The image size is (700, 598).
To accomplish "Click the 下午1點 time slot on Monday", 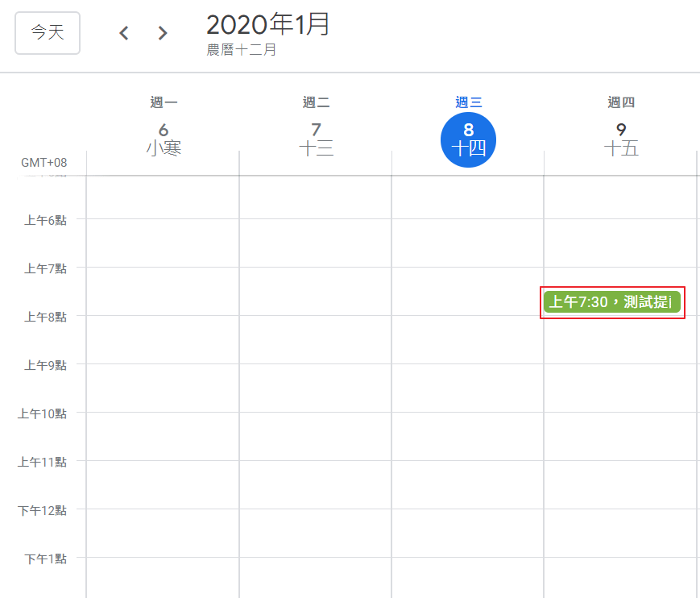I will point(163,577).
